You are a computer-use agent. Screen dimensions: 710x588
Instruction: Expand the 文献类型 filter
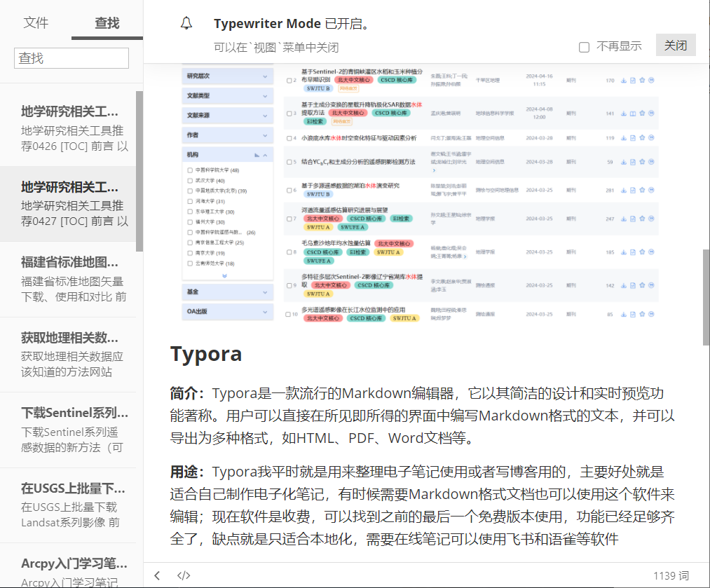[x=228, y=95]
